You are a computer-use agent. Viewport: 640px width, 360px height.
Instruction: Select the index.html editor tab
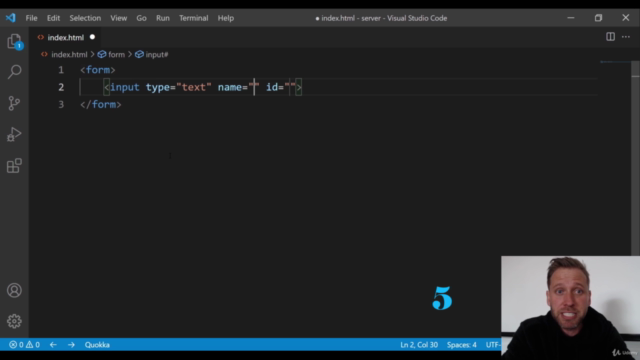click(x=65, y=38)
